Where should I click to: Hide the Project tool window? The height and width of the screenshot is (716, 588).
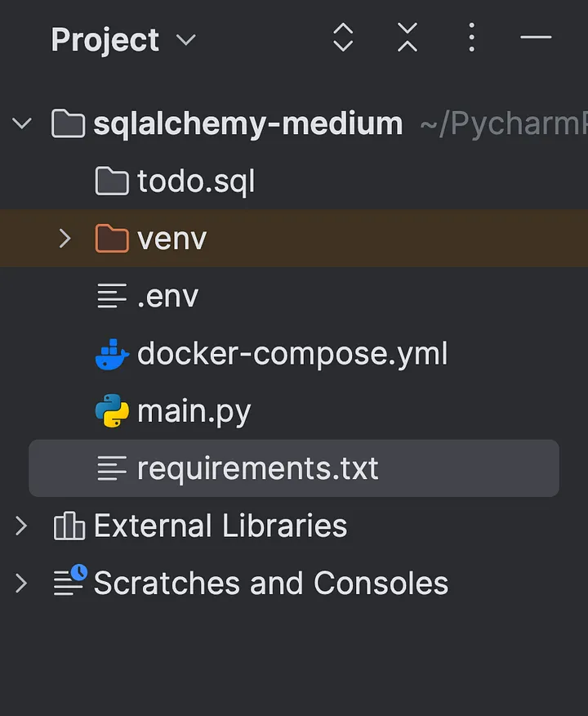click(x=536, y=38)
